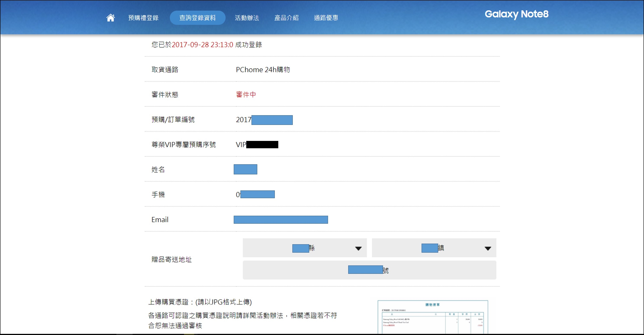Select the 查詢登錄資料 tab

(198, 18)
